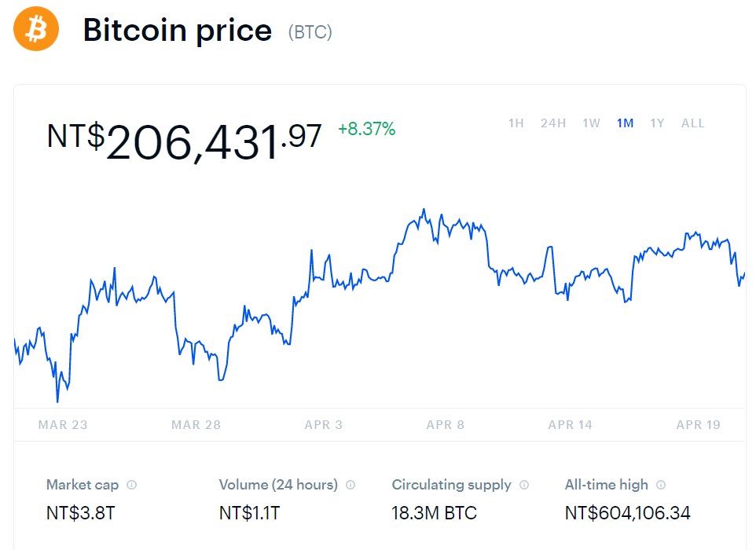
Task: Switch chart range to 24H
Action: click(x=553, y=123)
